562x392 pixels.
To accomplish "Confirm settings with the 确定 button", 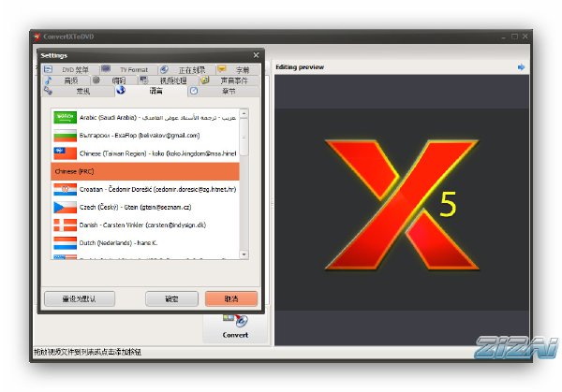I will tap(171, 298).
